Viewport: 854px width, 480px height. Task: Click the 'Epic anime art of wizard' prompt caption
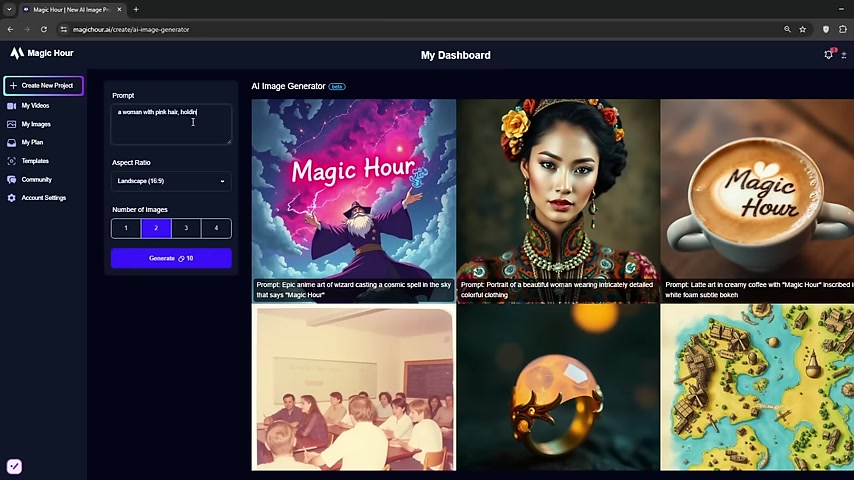(x=353, y=290)
